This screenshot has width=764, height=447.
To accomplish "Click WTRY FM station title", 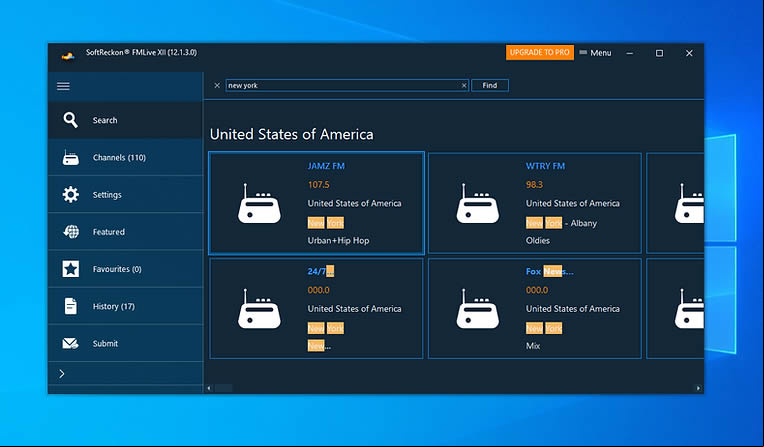I will (545, 166).
